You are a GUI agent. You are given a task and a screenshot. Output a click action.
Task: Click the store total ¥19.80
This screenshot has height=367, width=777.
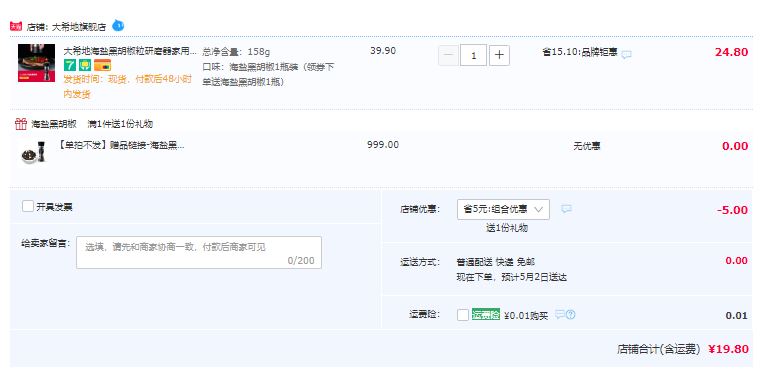click(x=728, y=349)
